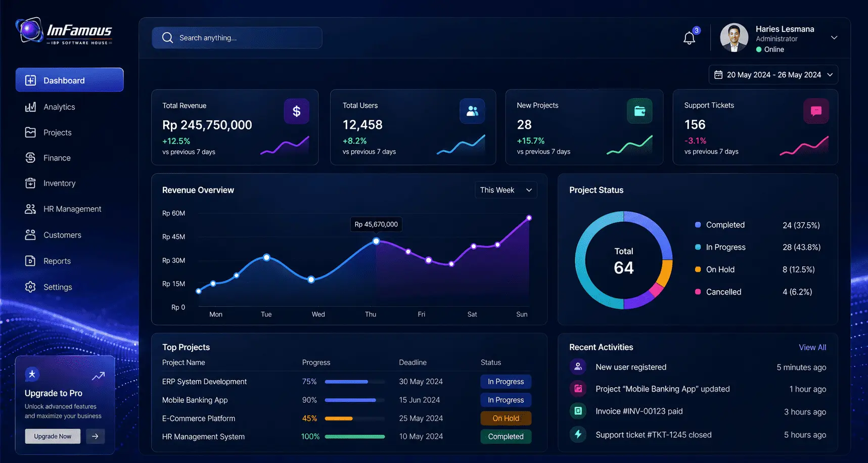Open Projects in sidebar
Image resolution: width=868 pixels, height=463 pixels.
tap(58, 132)
